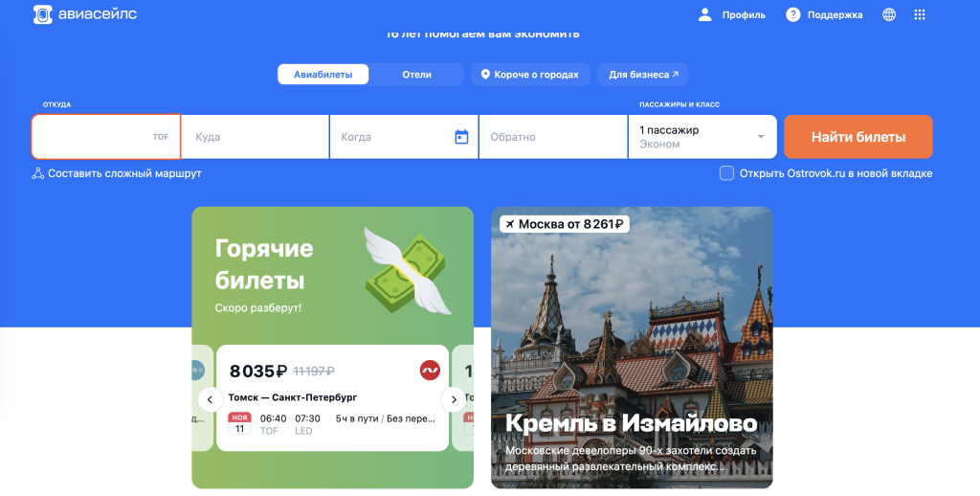Image resolution: width=980 pixels, height=496 pixels.
Task: Open the globe language selector icon
Action: 889,14
